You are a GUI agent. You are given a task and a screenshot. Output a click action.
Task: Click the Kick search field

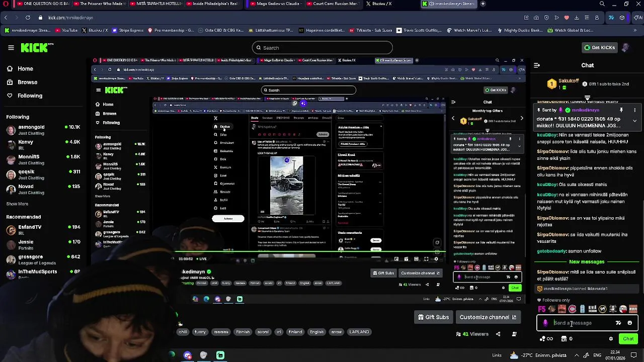[322, 48]
